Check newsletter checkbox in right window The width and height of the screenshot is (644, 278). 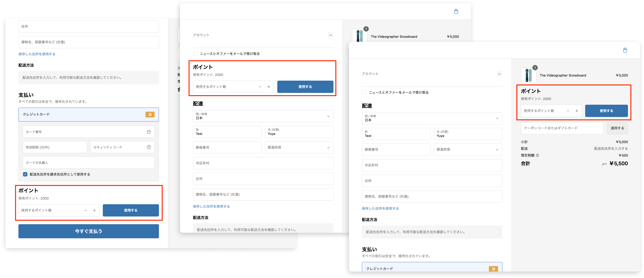pos(364,93)
